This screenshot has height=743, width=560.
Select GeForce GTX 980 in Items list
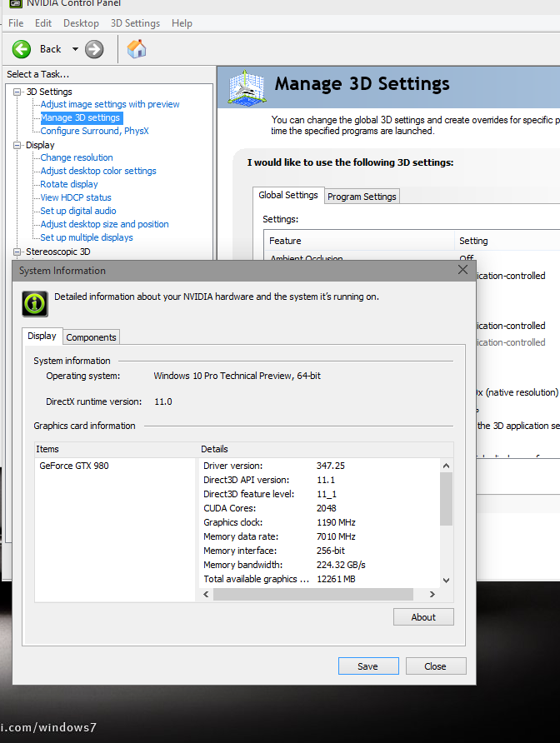(x=74, y=466)
